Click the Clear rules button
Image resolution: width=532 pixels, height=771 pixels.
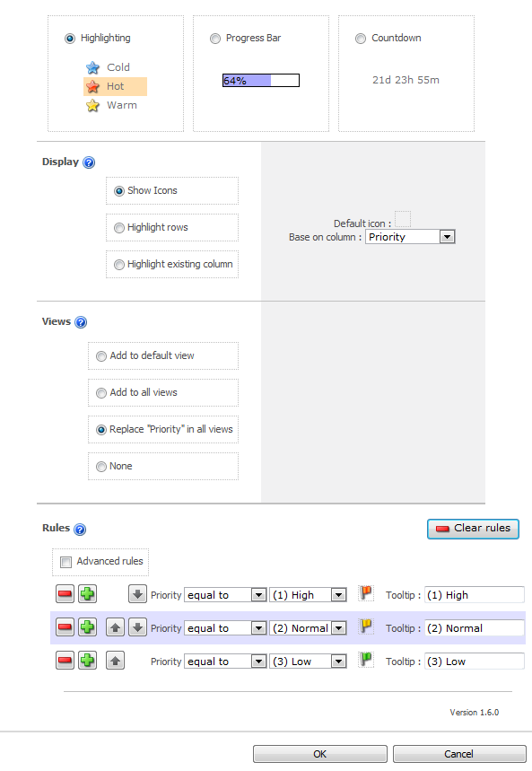point(473,529)
